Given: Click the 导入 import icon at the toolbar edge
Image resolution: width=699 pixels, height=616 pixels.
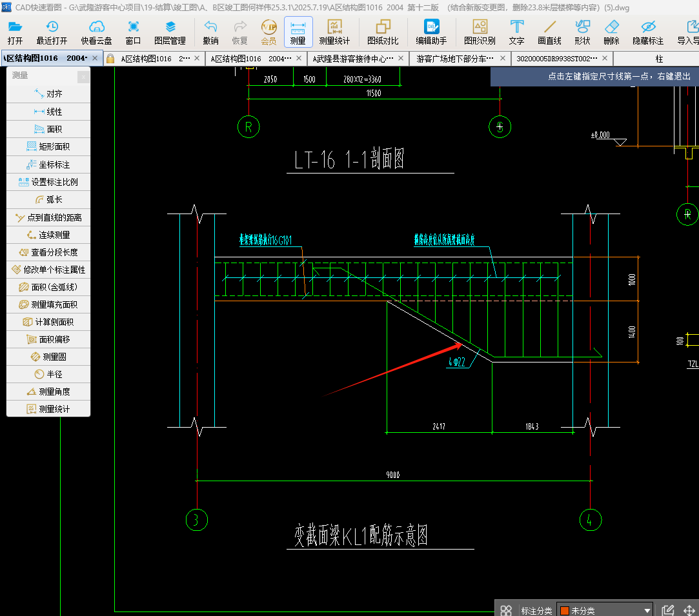Looking at the screenshot, I should coord(688,32).
